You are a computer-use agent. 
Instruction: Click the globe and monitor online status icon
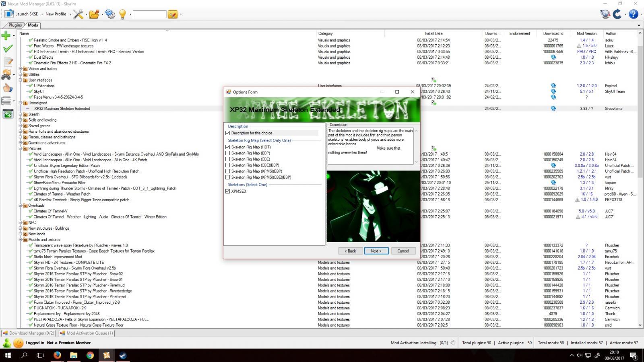tap(605, 14)
